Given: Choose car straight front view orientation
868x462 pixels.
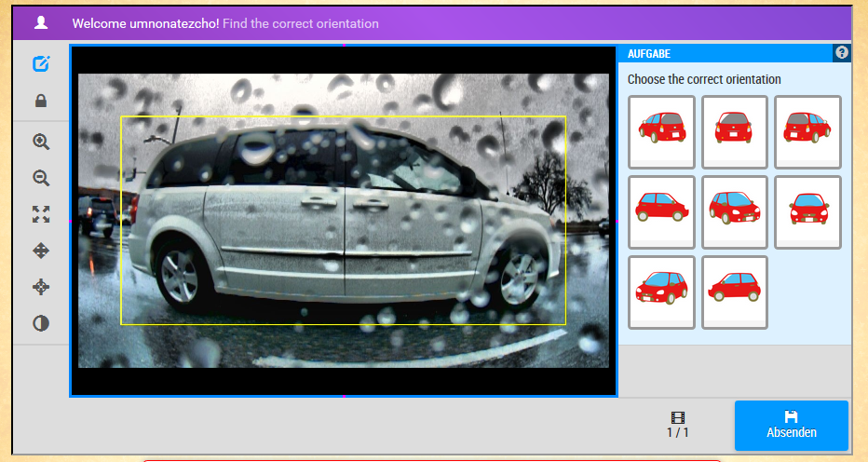Looking at the screenshot, I should click(807, 212).
